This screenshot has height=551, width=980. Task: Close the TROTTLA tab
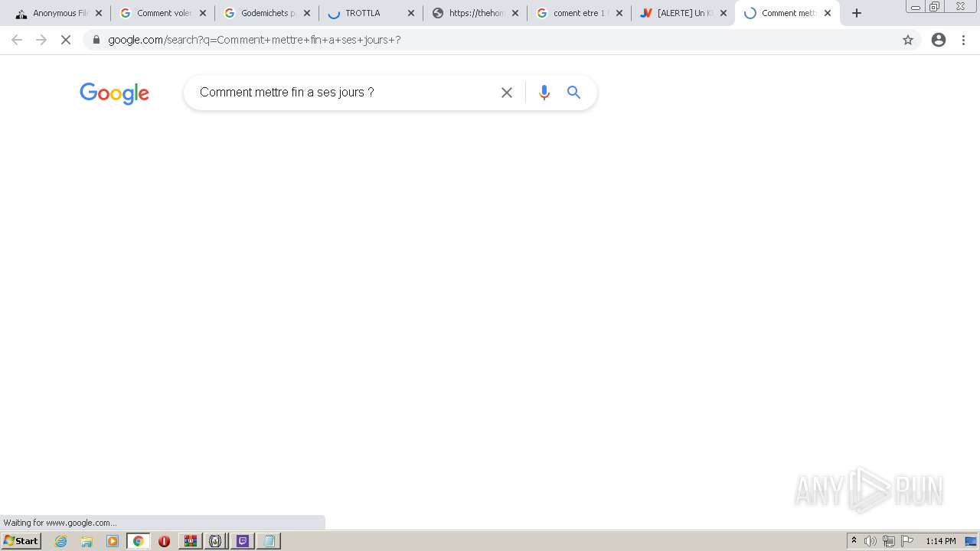(411, 13)
